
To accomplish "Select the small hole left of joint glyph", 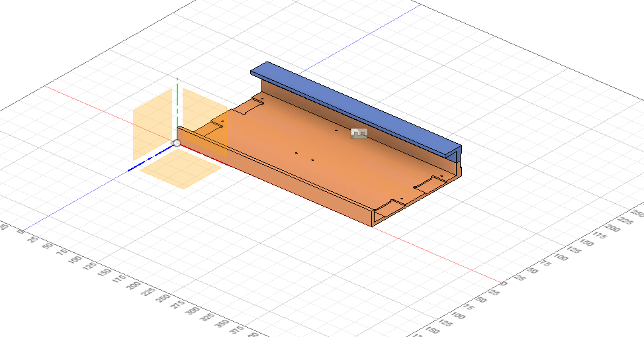I will point(336,130).
